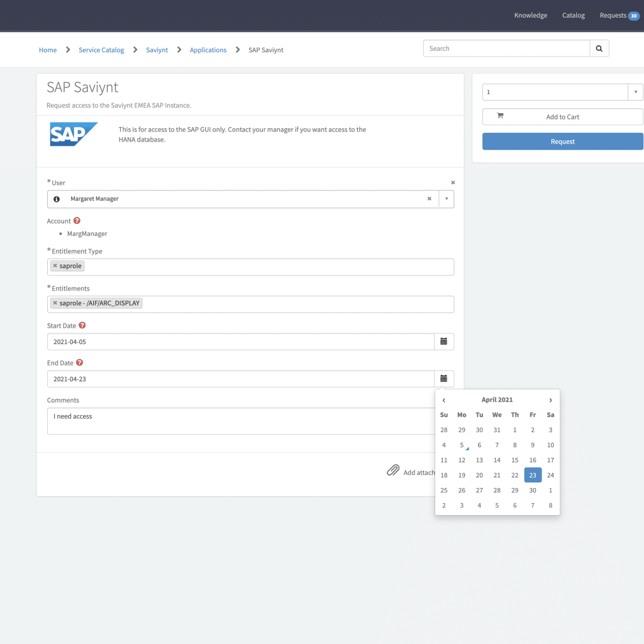Click the user info icon beside Margaret Manager
Image resolution: width=644 pixels, height=644 pixels.
[x=57, y=199]
